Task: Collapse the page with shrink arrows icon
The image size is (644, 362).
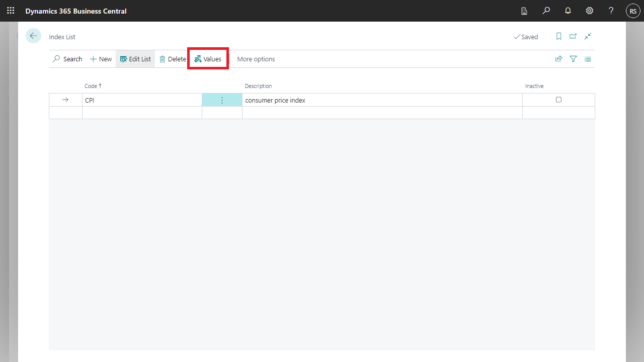Action: coord(588,37)
